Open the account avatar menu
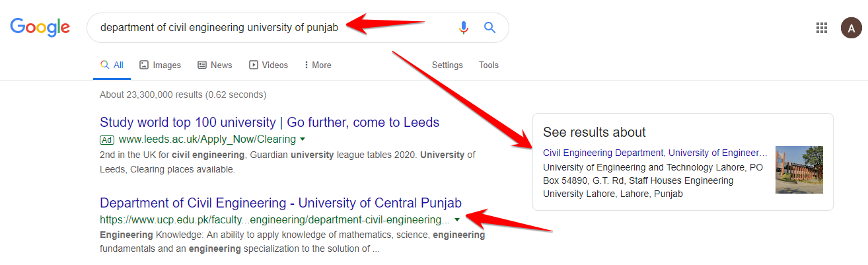 pyautogui.click(x=851, y=28)
